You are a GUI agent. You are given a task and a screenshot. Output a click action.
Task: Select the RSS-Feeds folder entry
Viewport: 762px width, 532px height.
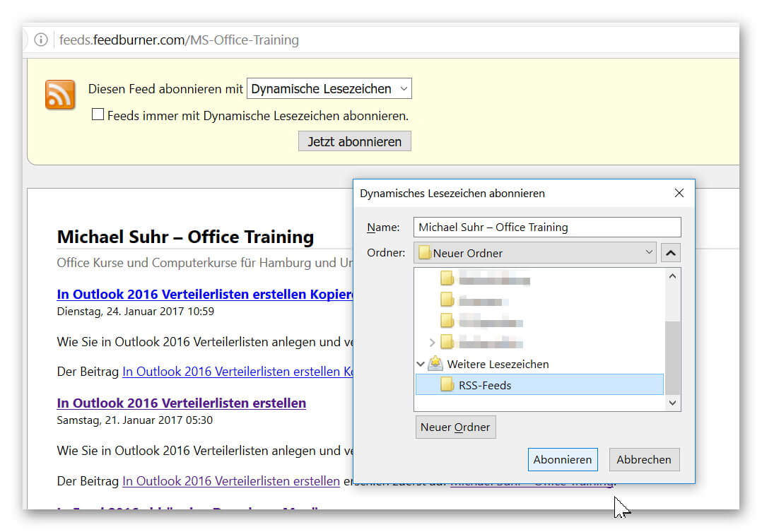click(539, 385)
